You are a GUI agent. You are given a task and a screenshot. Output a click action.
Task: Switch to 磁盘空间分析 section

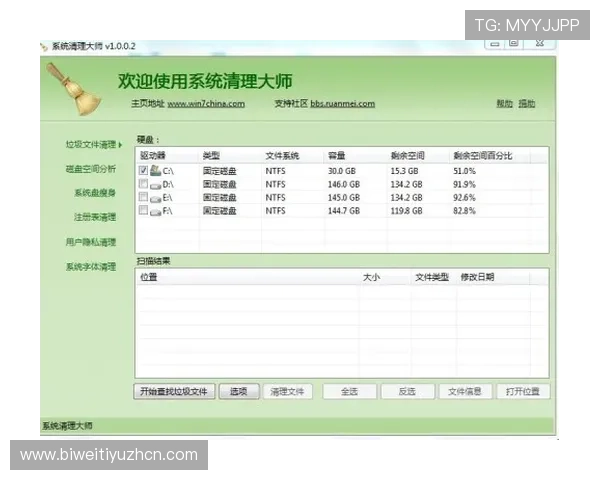[x=91, y=169]
